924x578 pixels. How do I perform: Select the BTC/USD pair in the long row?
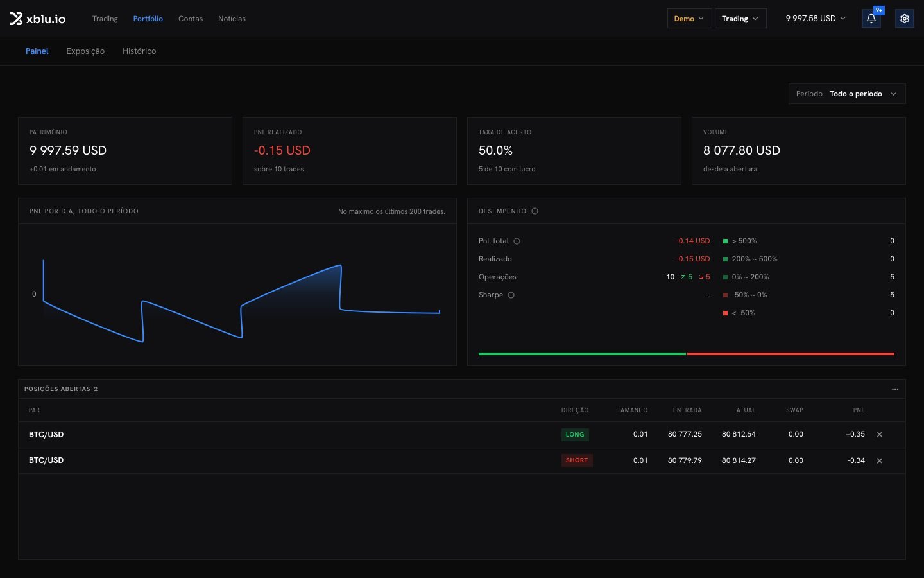tap(46, 435)
